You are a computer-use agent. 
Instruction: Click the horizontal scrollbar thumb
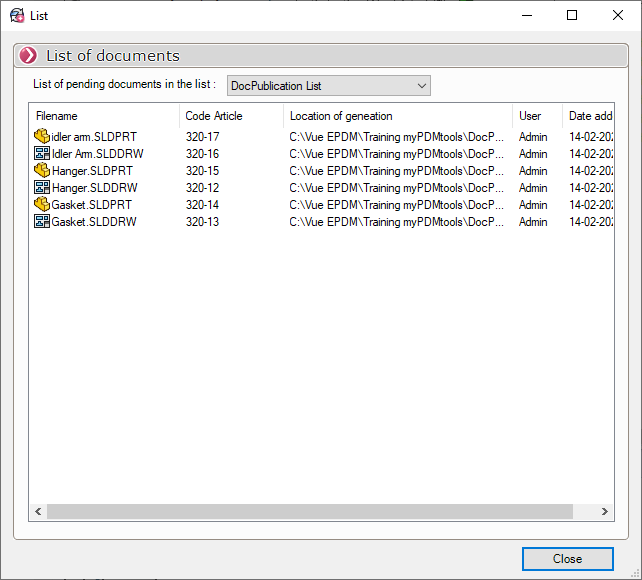coord(310,511)
